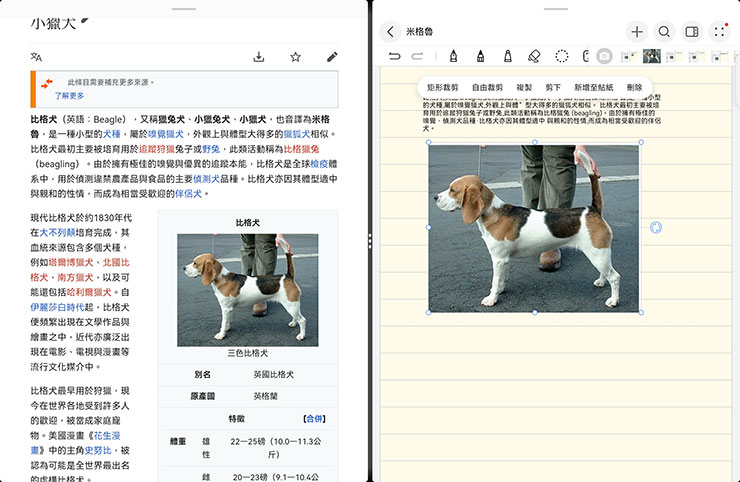Open the 比格獵兔 red link

(x=301, y=149)
